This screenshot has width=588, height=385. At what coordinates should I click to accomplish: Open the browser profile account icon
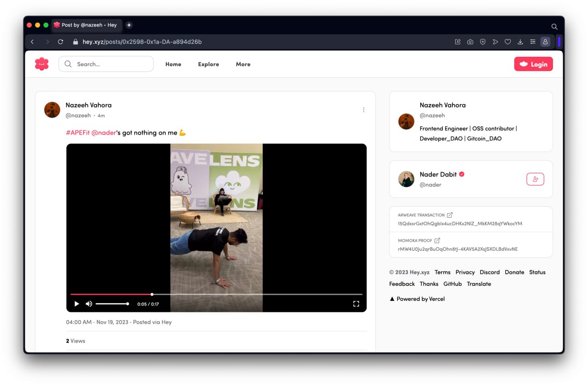pos(545,42)
